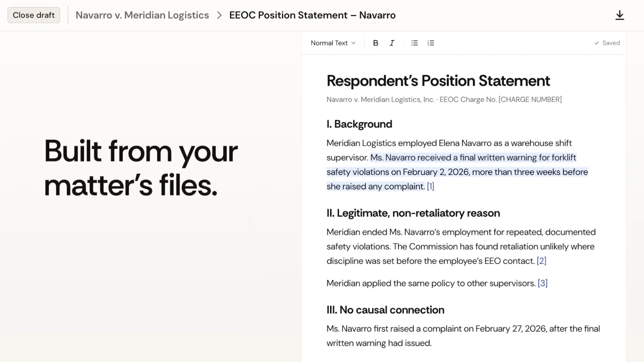The image size is (644, 362).
Task: Click the II. Legitimate, non-retaliatory reason heading
Action: pos(413,213)
